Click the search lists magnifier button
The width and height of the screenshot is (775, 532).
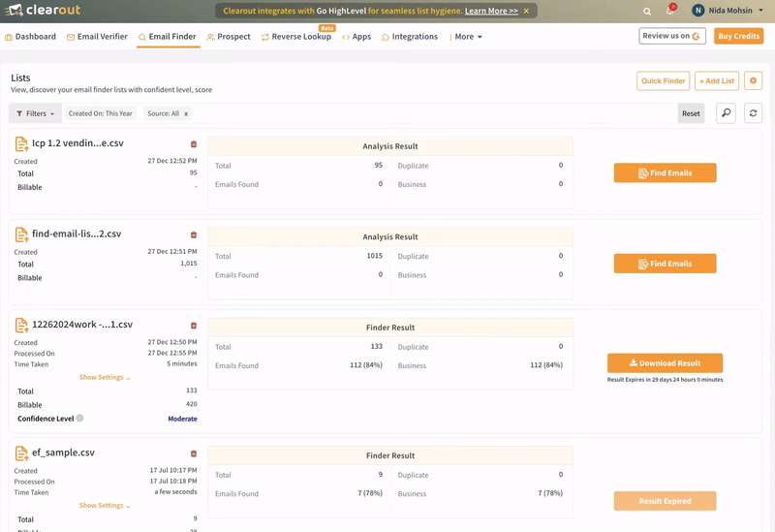(x=726, y=113)
